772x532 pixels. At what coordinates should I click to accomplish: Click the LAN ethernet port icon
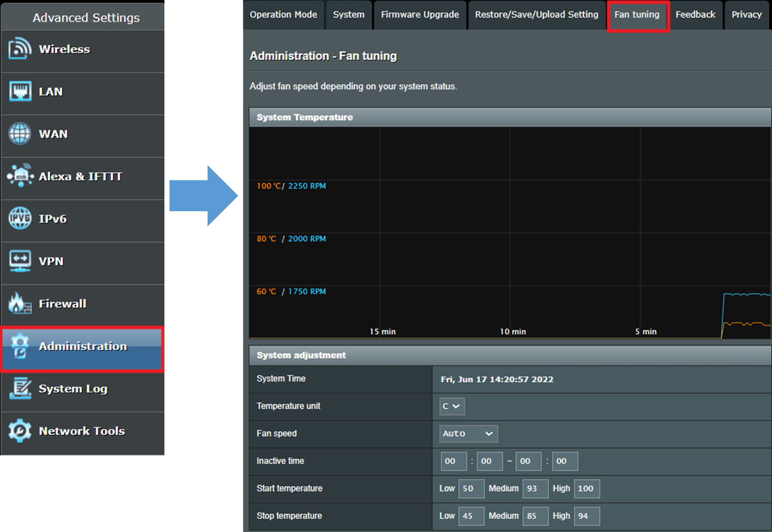[20, 91]
